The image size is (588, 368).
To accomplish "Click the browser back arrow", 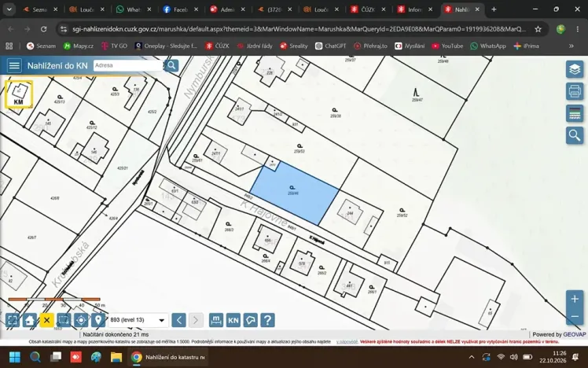I will (11, 29).
